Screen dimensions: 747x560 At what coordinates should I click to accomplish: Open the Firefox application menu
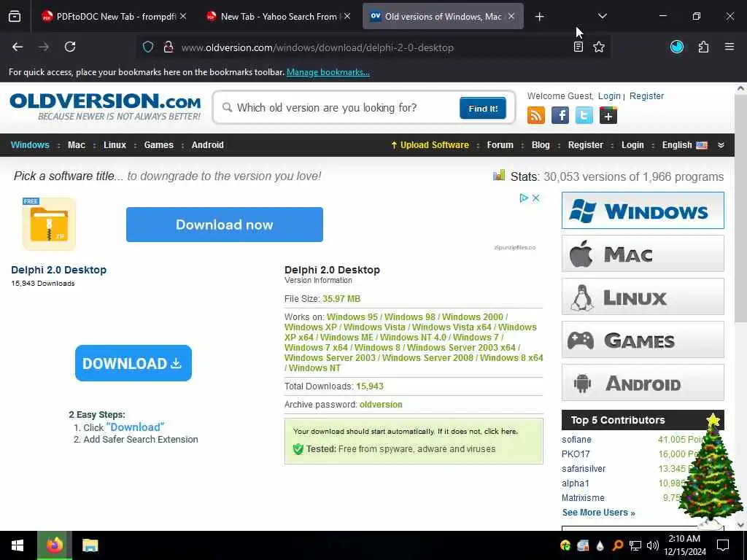coord(729,47)
